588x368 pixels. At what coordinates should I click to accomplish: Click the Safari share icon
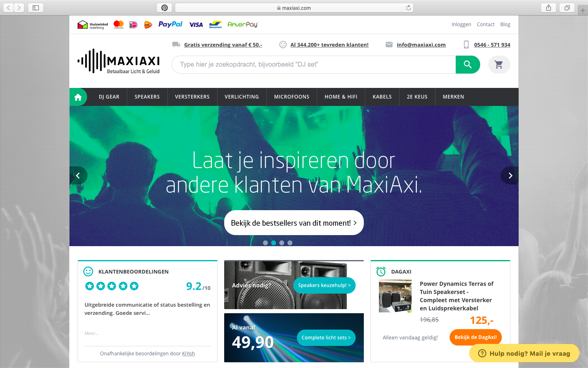pyautogui.click(x=549, y=8)
